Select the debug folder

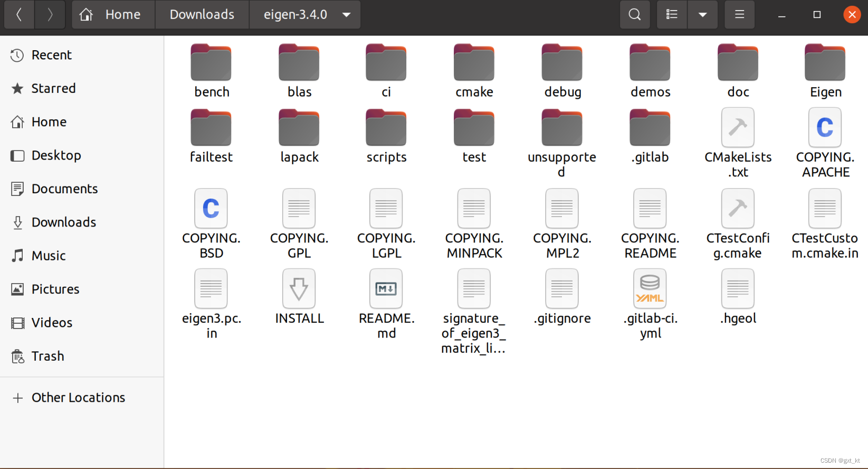pos(562,71)
